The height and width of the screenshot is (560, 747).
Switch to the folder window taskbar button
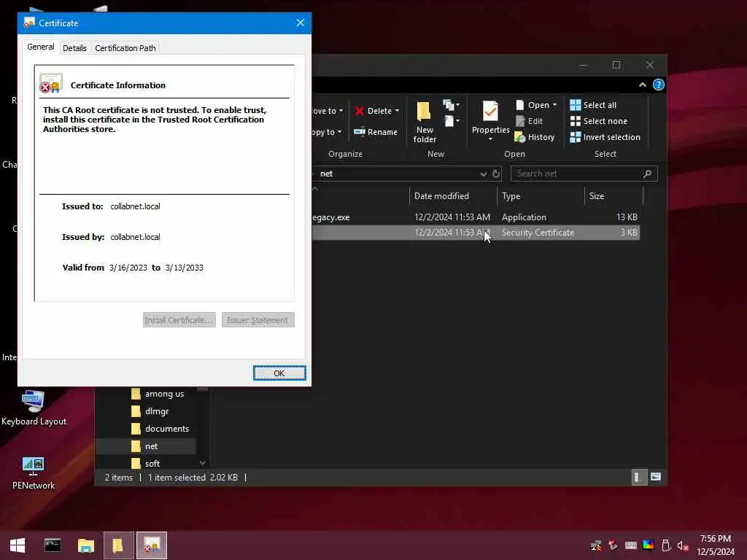point(118,545)
